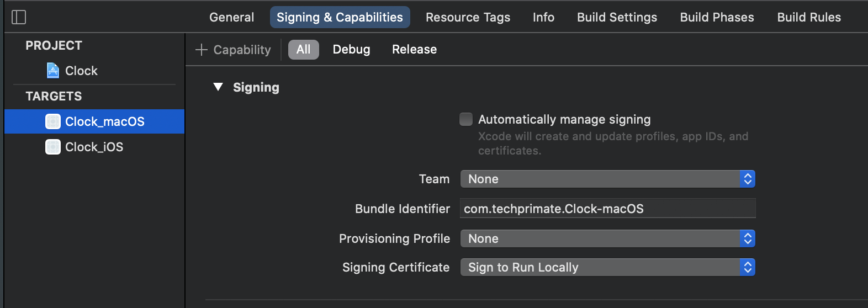Viewport: 868px width, 308px height.
Task: Open the Signing Certificate dropdown
Action: [607, 267]
